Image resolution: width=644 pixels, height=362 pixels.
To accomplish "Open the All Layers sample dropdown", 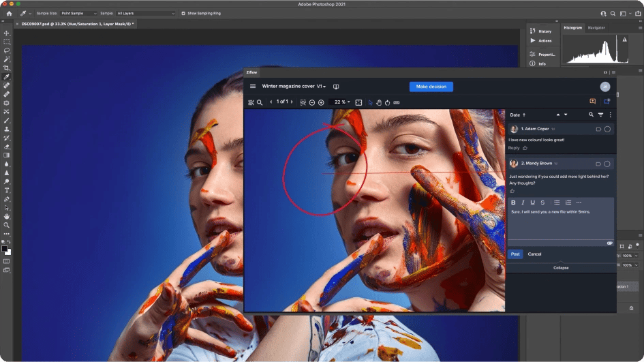I will point(145,13).
